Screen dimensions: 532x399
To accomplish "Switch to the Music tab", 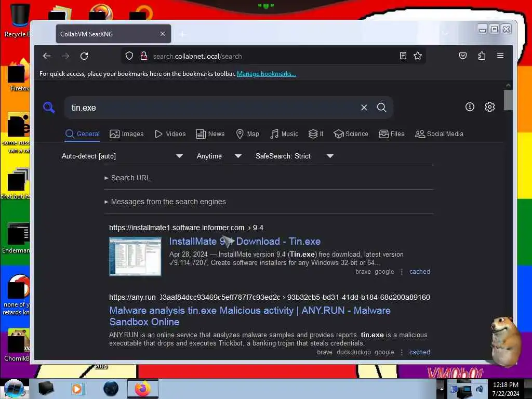I will pos(284,134).
